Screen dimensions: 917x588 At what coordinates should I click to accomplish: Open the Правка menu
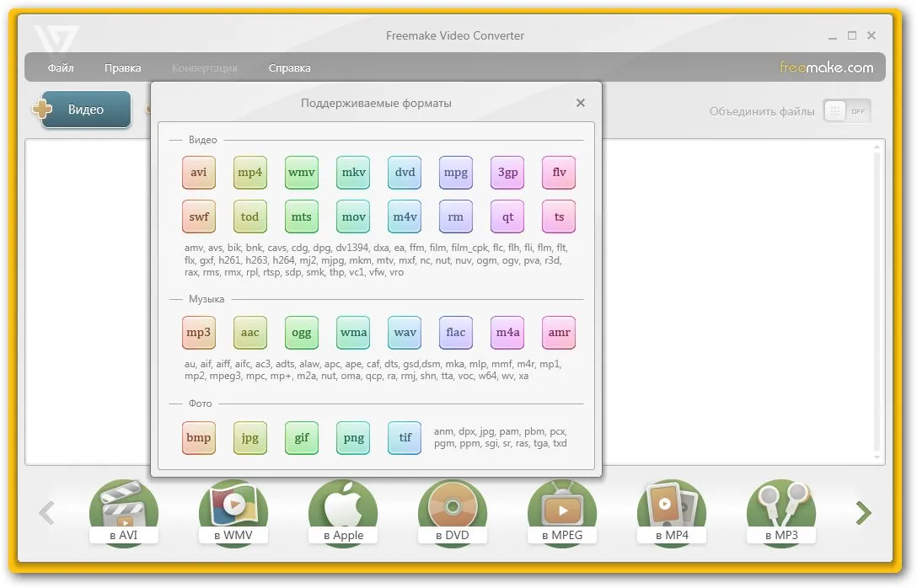tap(123, 67)
